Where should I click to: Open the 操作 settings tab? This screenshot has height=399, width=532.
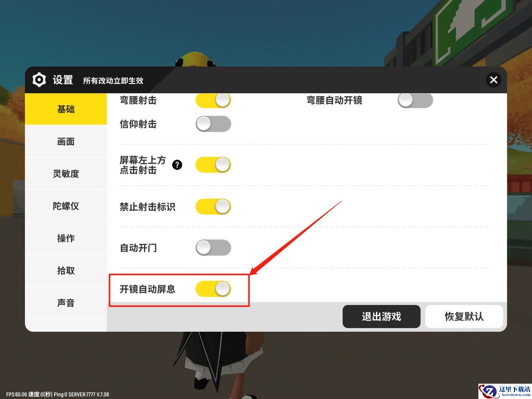point(66,238)
